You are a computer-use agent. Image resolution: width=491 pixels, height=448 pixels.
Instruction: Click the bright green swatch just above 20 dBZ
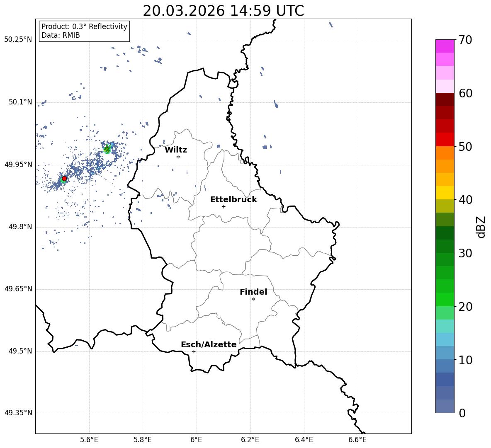445,299
